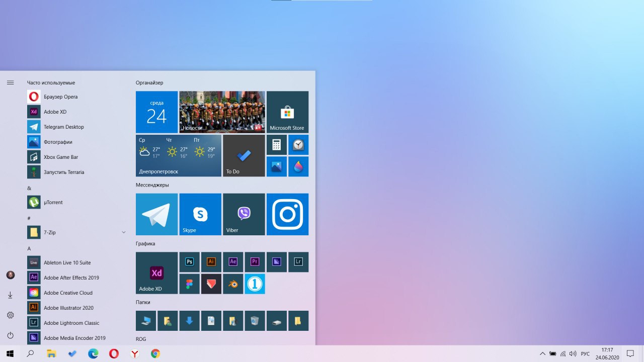
Task: Open Settings gear in Start sidebar
Action: click(10, 315)
